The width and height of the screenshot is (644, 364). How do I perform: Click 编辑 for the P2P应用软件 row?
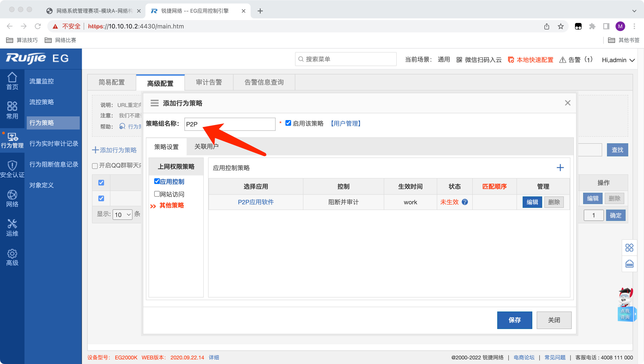(532, 202)
